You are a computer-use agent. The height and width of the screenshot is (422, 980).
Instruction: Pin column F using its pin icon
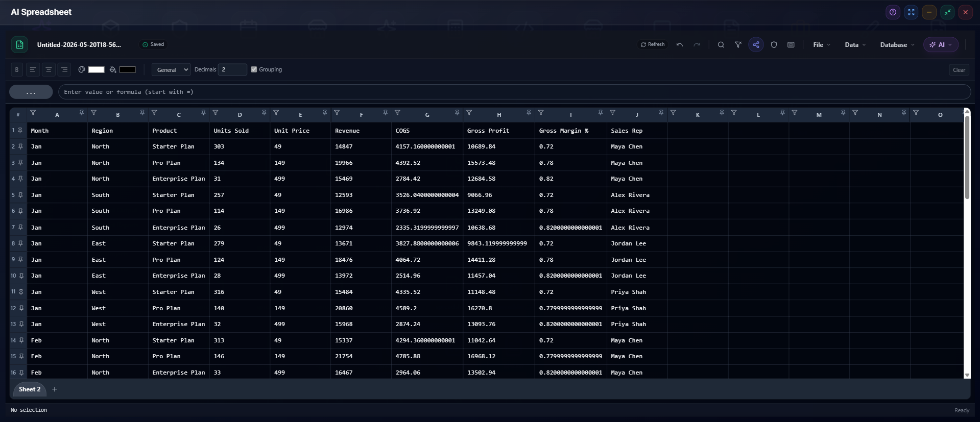pos(385,113)
